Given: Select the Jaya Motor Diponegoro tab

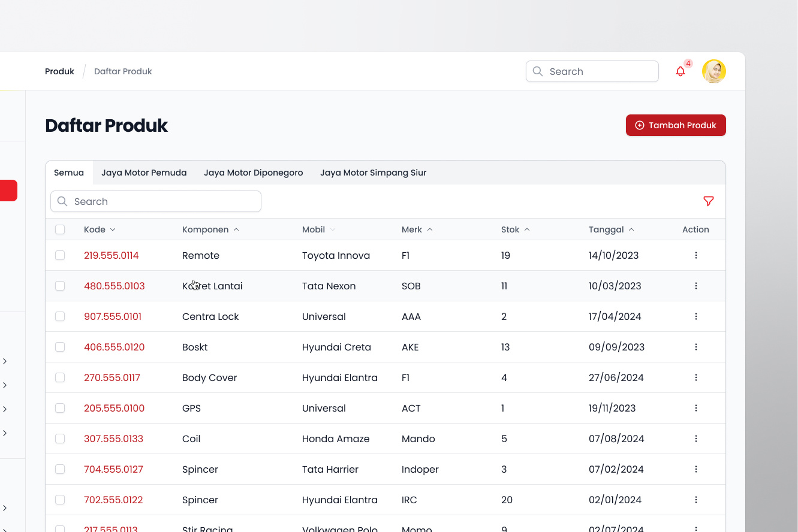Looking at the screenshot, I should coord(254,173).
